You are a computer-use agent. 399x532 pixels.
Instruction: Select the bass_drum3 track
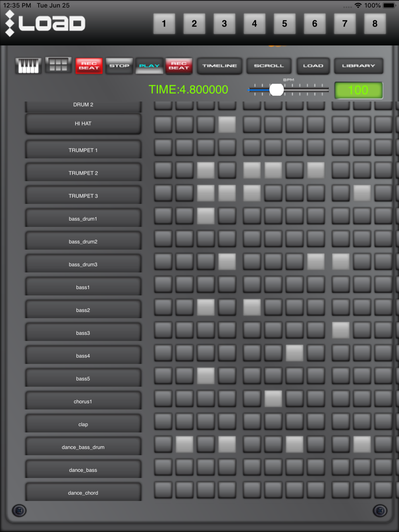pyautogui.click(x=83, y=264)
